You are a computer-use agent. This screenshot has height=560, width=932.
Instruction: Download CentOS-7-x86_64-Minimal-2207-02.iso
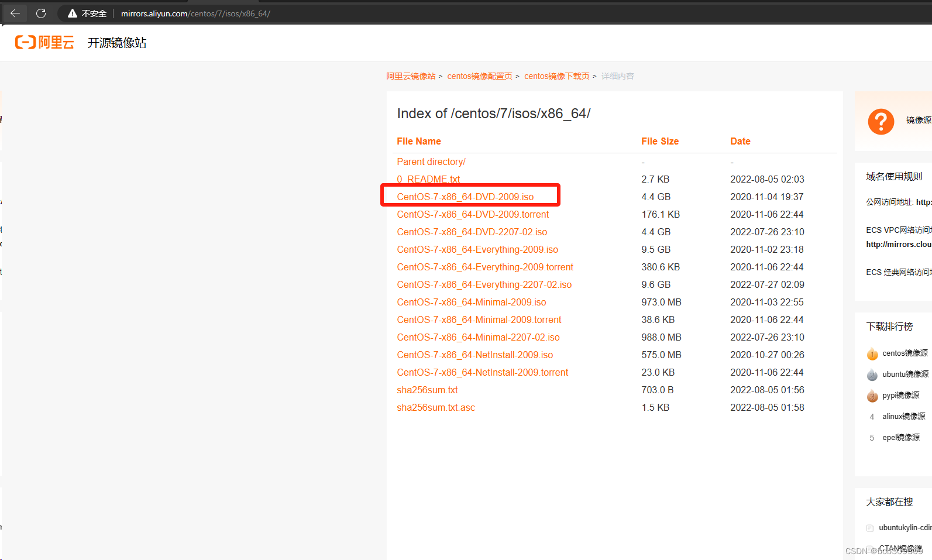[x=478, y=337]
